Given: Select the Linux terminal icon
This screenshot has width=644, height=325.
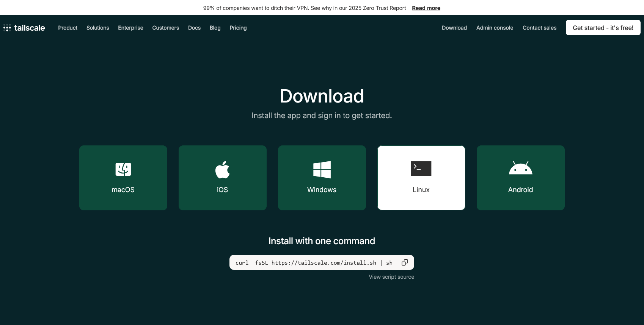Looking at the screenshot, I should point(421,169).
